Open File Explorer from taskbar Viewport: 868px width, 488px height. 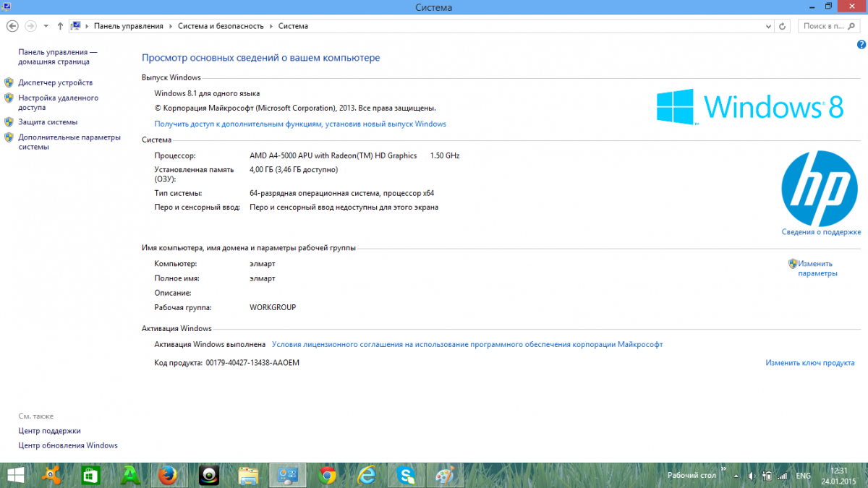point(249,475)
